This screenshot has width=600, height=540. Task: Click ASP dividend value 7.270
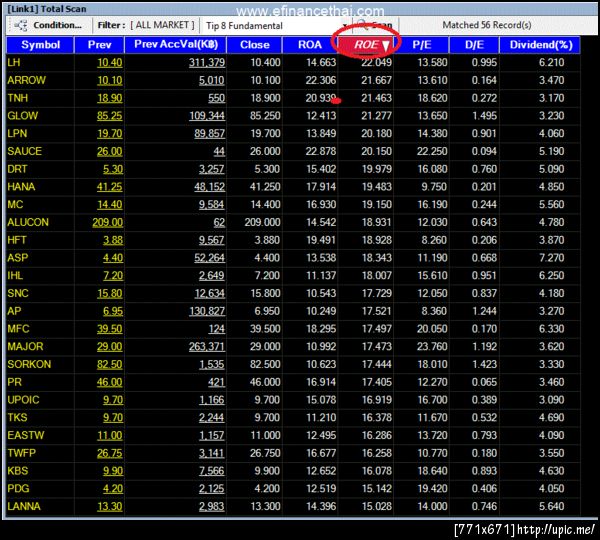click(551, 258)
